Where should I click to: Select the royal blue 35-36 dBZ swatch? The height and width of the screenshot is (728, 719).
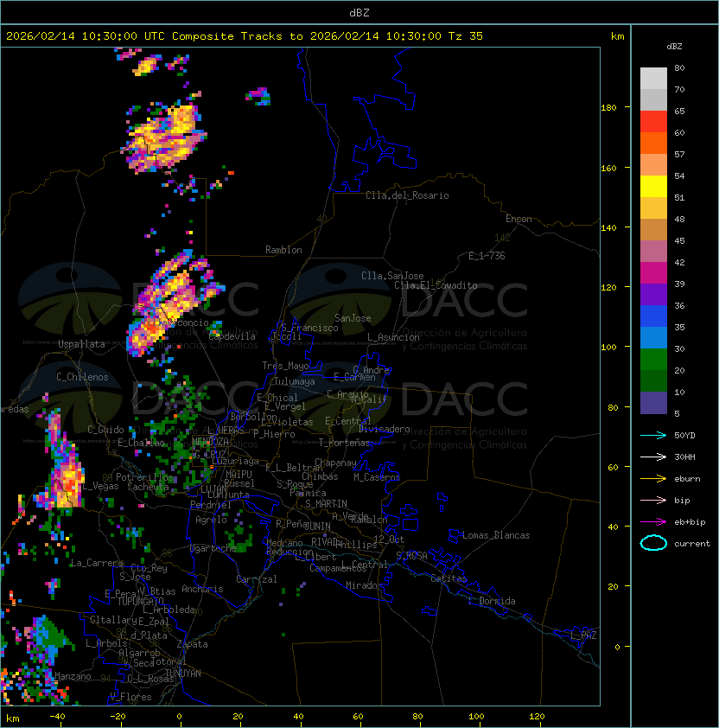pyautogui.click(x=653, y=316)
